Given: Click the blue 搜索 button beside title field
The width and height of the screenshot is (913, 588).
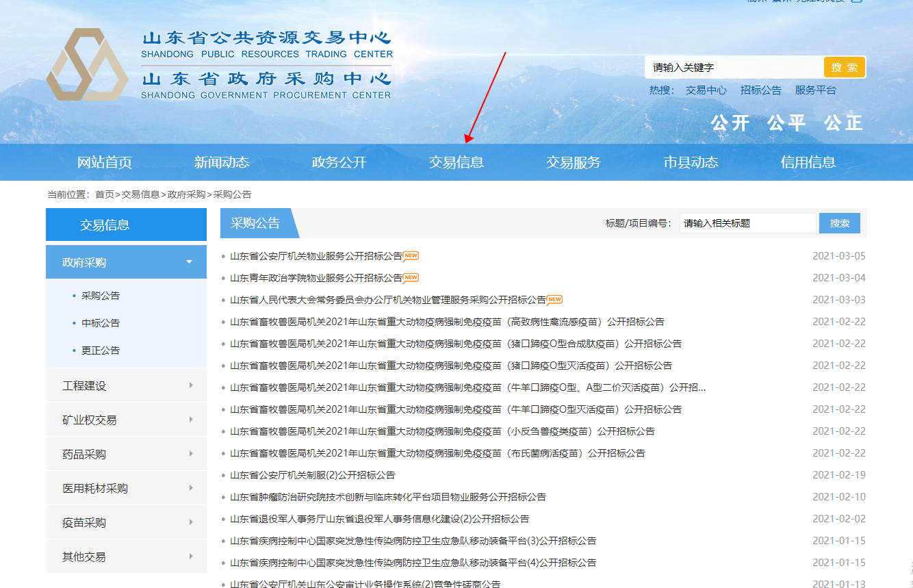Looking at the screenshot, I should 839,223.
